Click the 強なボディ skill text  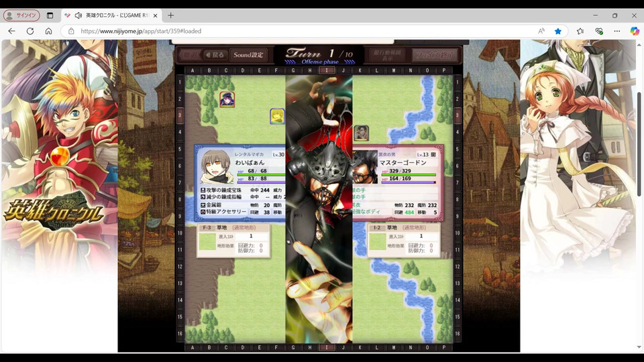click(366, 213)
